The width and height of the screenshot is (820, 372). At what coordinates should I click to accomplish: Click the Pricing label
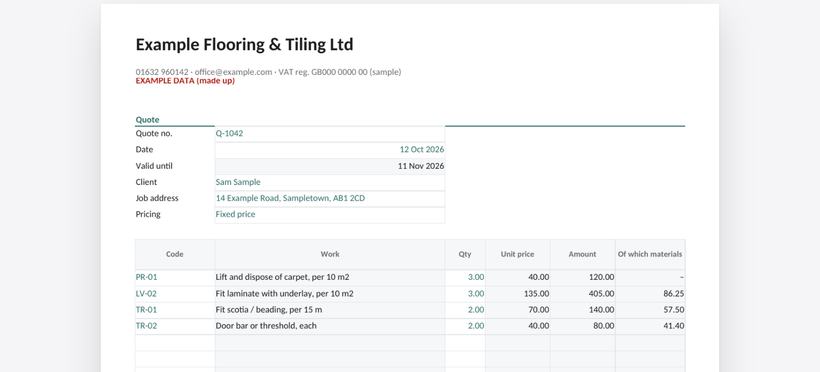[x=148, y=215]
